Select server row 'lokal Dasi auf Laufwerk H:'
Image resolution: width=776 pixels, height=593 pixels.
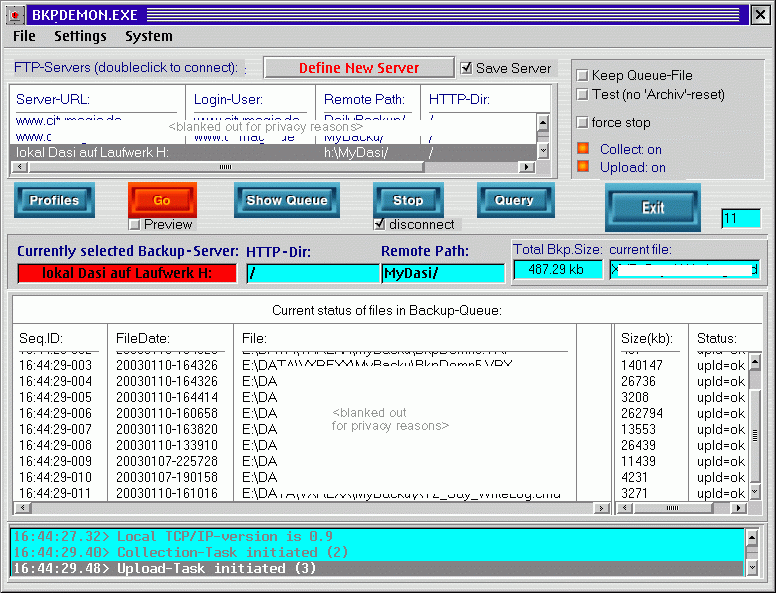(272, 152)
